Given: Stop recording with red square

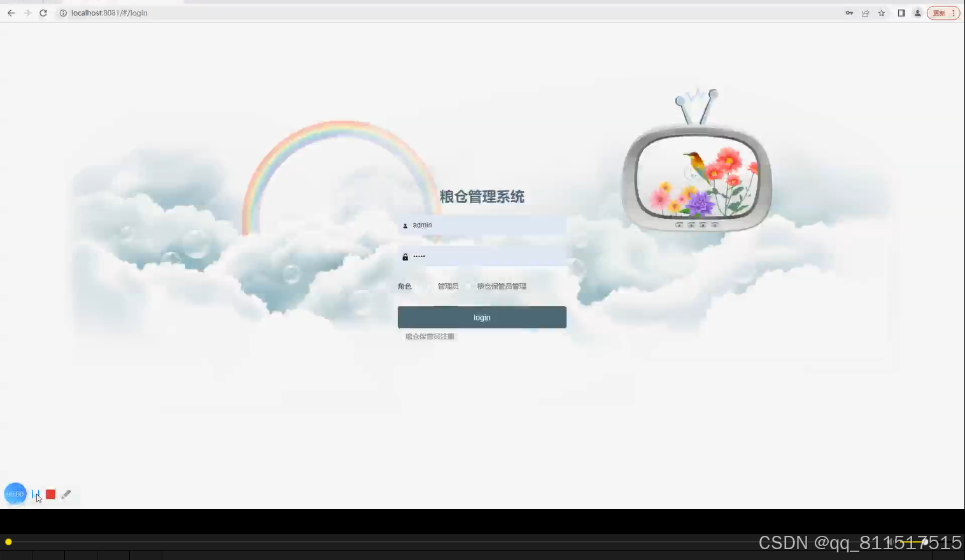Looking at the screenshot, I should coord(50,494).
